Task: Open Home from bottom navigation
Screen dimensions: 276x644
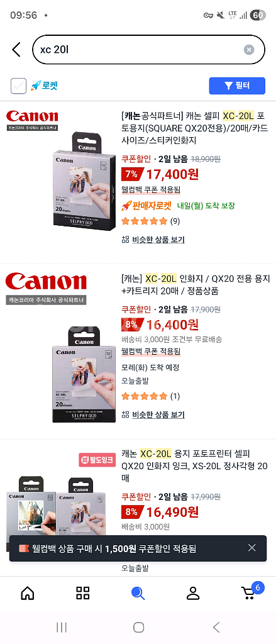Action: coord(28,592)
